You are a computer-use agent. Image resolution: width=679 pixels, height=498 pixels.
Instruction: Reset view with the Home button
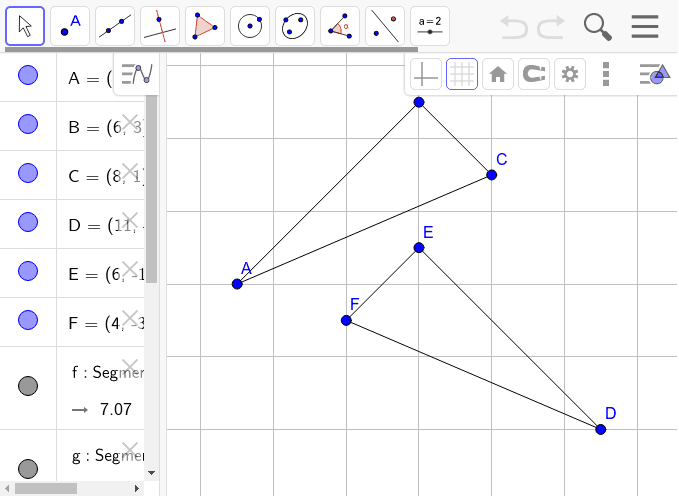[x=498, y=74]
